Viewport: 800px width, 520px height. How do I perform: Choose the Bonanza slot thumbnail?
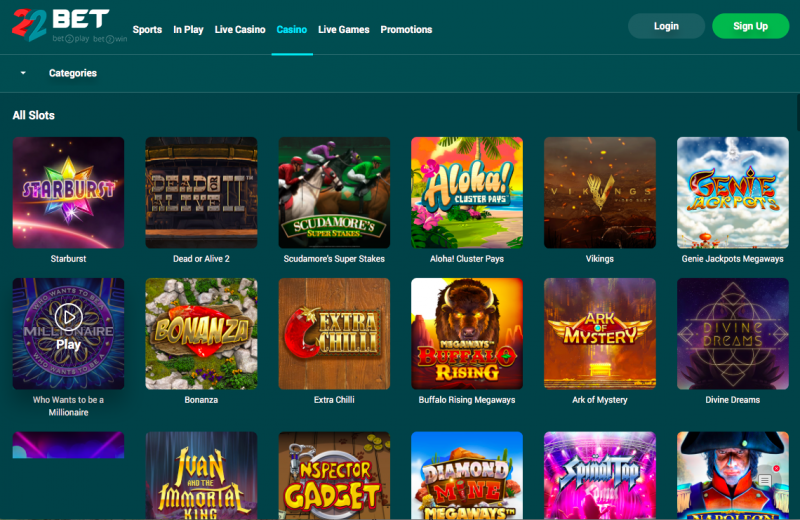[x=201, y=334]
